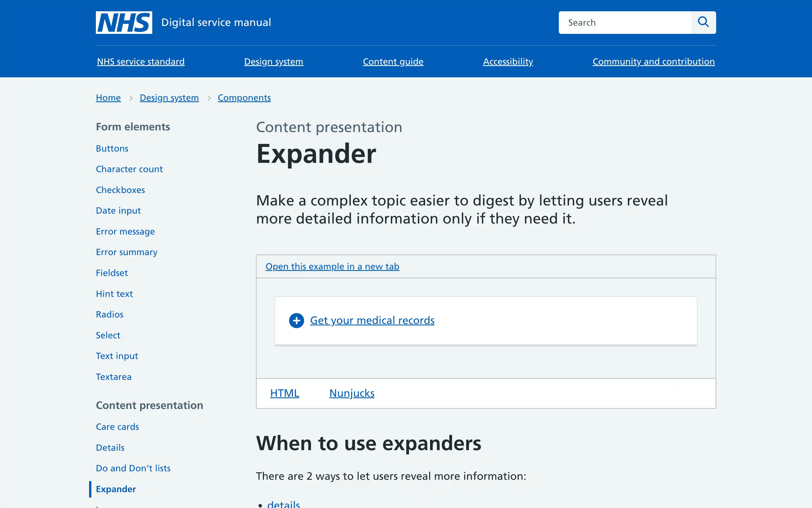
Task: Click the Content presentation sidebar heading
Action: pos(149,405)
